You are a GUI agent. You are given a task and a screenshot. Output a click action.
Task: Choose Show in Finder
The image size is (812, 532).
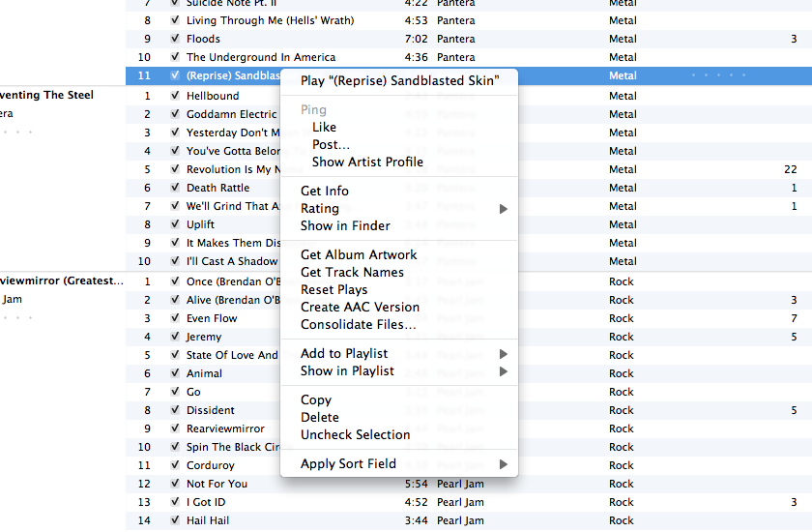point(345,225)
